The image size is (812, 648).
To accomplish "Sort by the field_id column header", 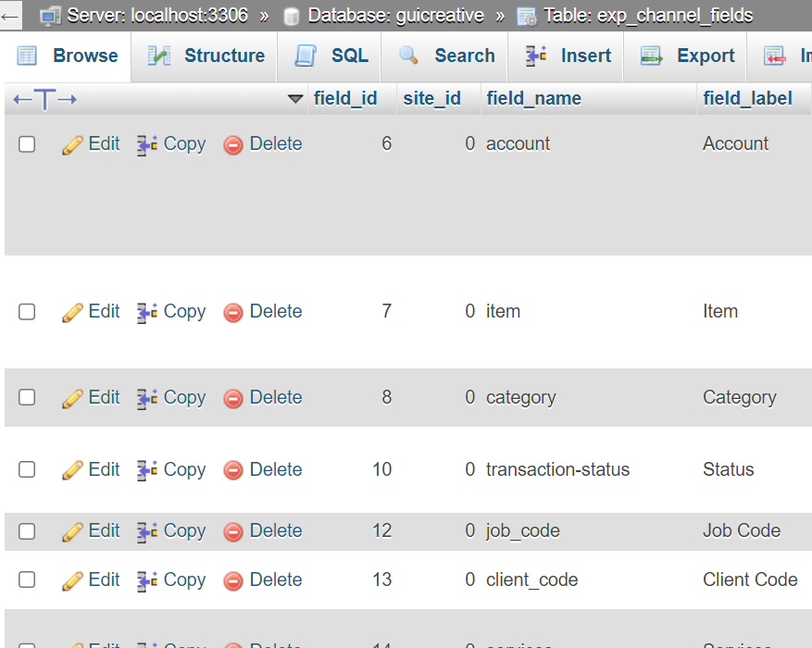I will (345, 98).
